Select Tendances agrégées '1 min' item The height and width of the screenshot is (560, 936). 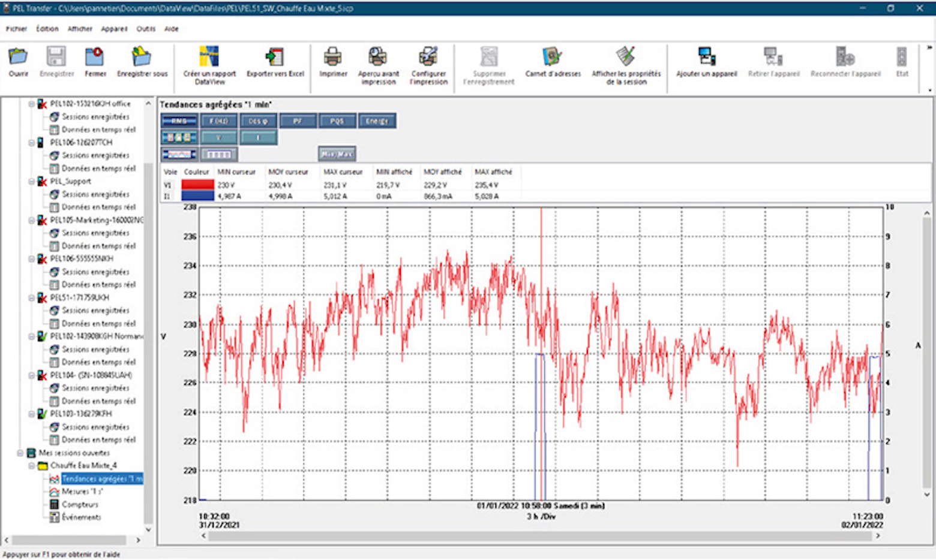[x=102, y=479]
